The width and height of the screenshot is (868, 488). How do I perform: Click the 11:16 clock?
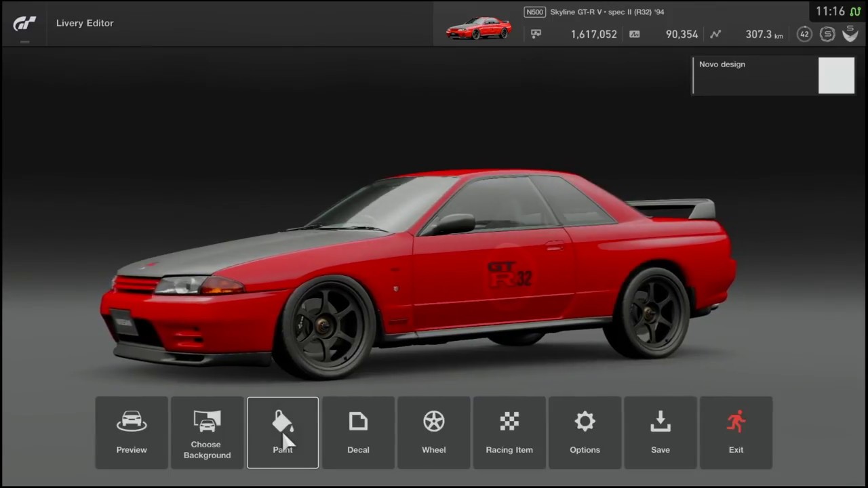(830, 12)
